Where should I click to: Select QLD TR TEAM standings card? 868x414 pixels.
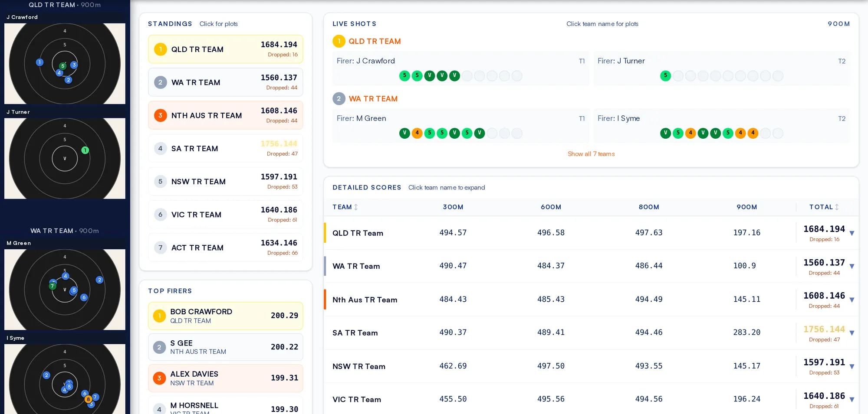pos(226,49)
